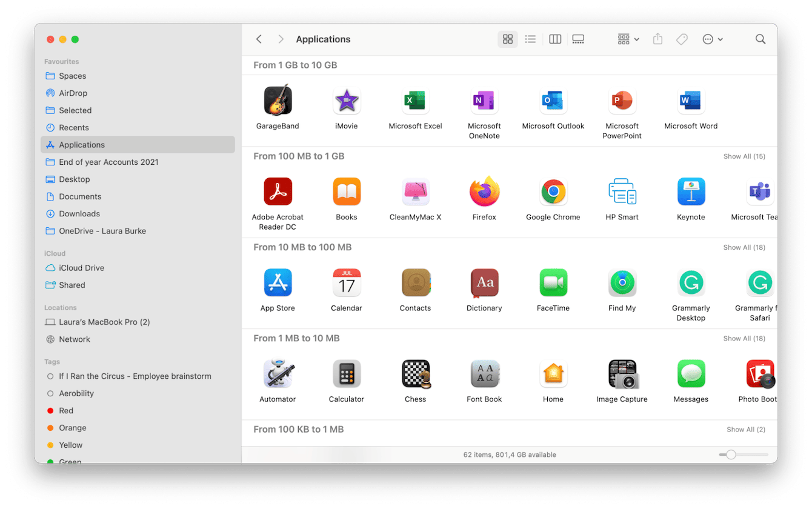This screenshot has width=812, height=509.
Task: Open Spaces in the sidebar
Action: click(138, 76)
